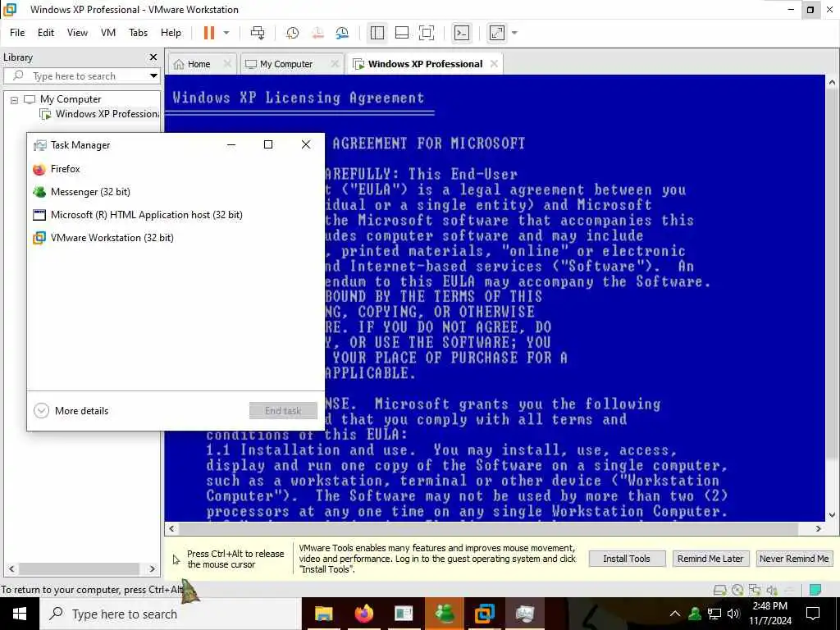
Task: Select the Windows XP Professional tab
Action: pyautogui.click(x=426, y=64)
